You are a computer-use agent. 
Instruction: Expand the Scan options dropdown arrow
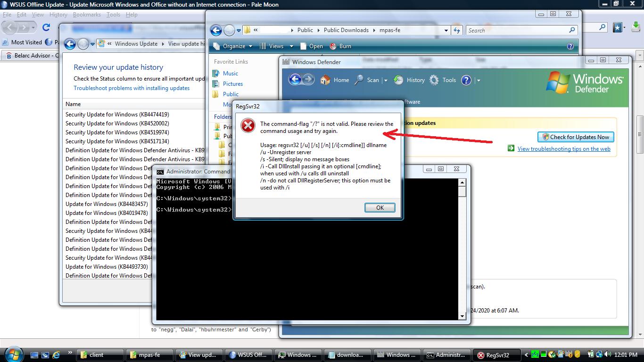coord(386,81)
